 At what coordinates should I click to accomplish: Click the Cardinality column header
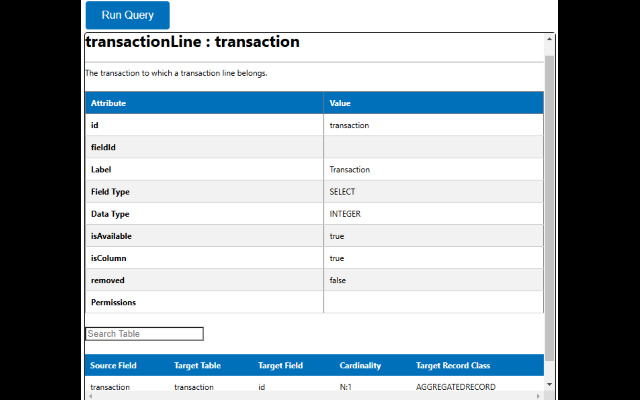[x=360, y=365]
